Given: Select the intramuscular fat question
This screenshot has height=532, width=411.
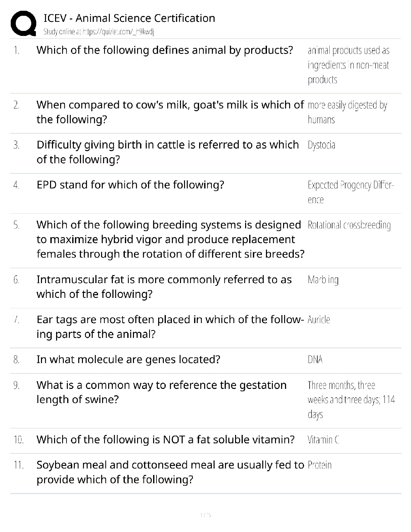Looking at the screenshot, I should point(164,286).
